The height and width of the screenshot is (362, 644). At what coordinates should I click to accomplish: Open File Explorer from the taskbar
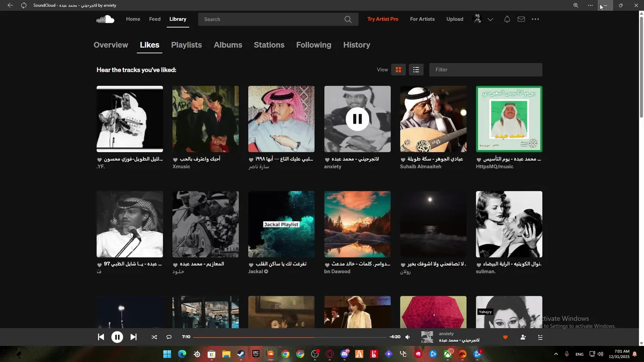(x=226, y=354)
